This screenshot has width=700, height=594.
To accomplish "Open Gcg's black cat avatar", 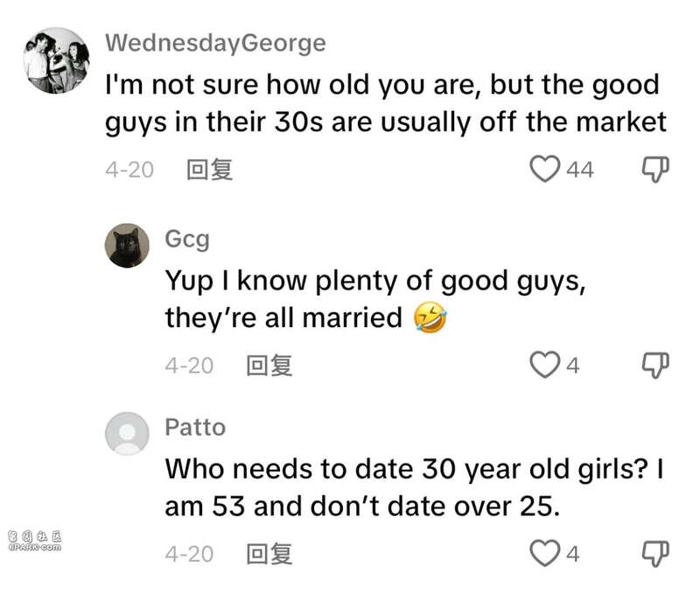I will [x=127, y=246].
